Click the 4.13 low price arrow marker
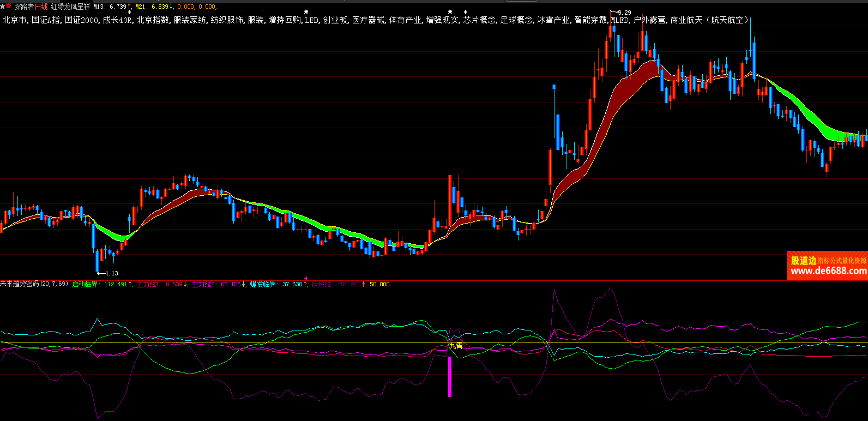Viewport: 868px width, 421px height. (x=107, y=273)
